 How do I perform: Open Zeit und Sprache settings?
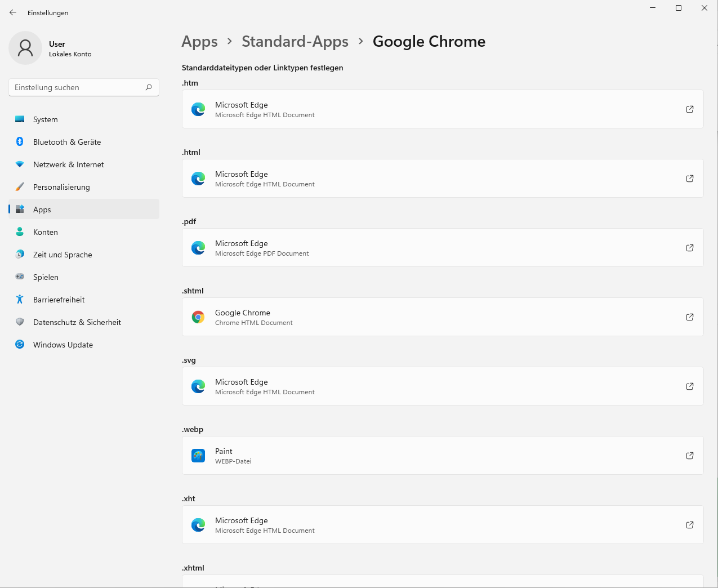pyautogui.click(x=63, y=255)
